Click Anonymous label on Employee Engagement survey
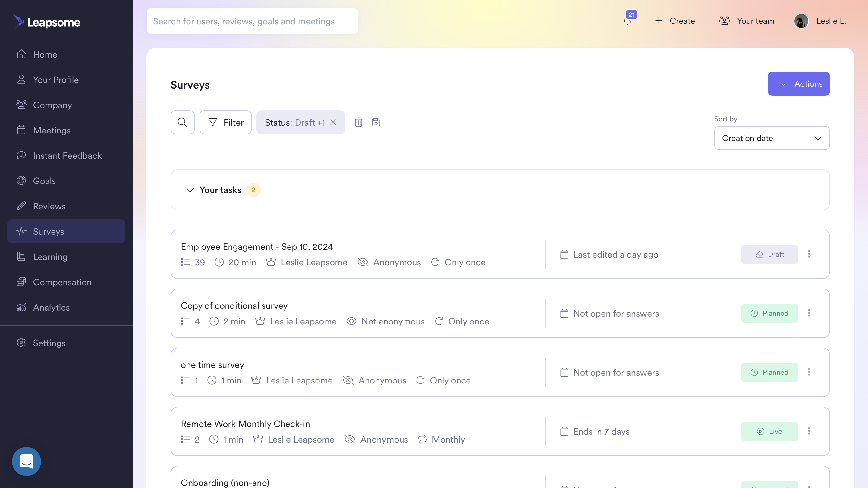This screenshot has width=868, height=488. (x=397, y=262)
